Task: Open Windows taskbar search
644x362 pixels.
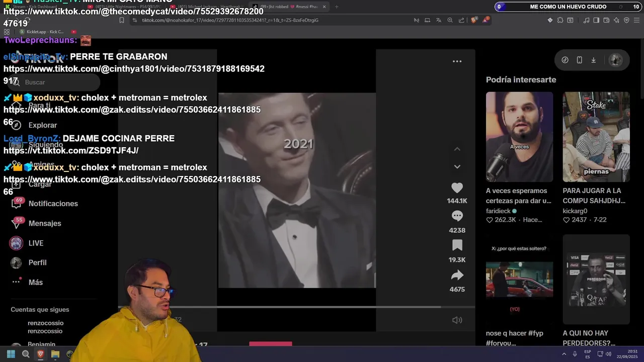Action: pyautogui.click(x=26, y=354)
